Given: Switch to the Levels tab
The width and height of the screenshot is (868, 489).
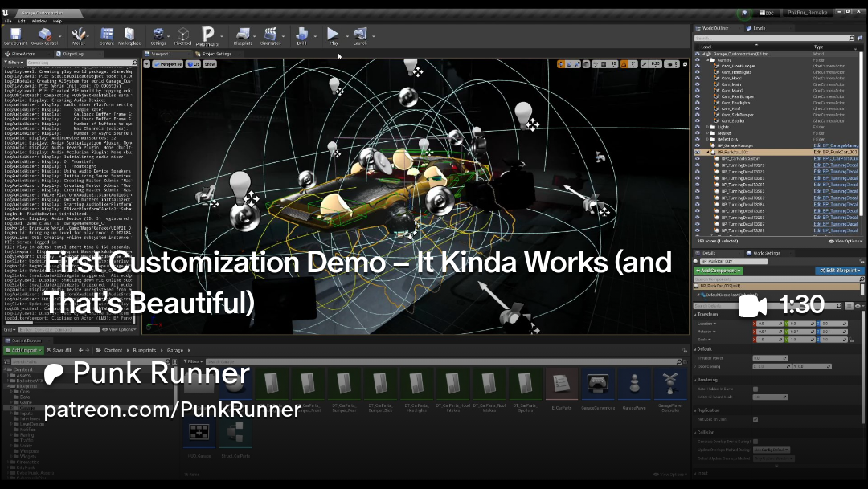Looking at the screenshot, I should (759, 27).
